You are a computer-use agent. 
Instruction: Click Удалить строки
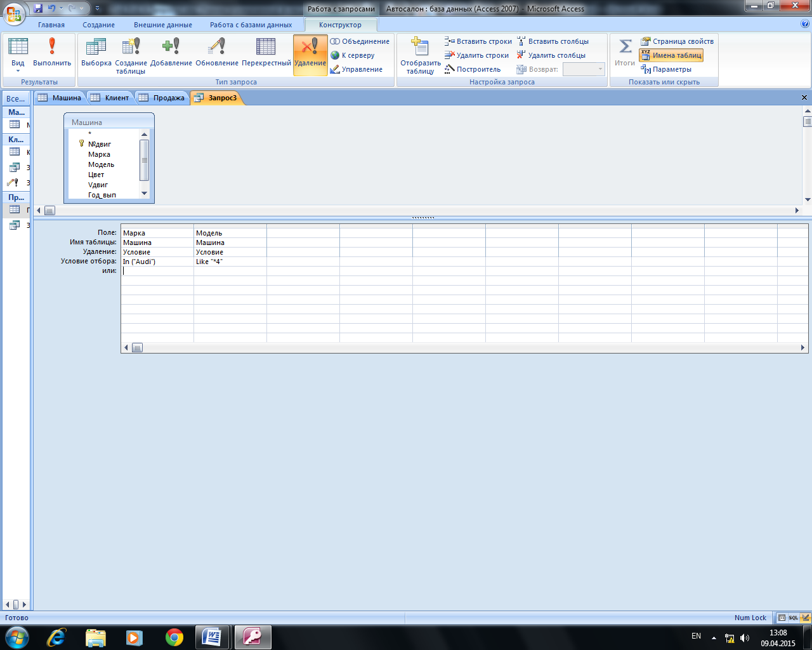[477, 55]
